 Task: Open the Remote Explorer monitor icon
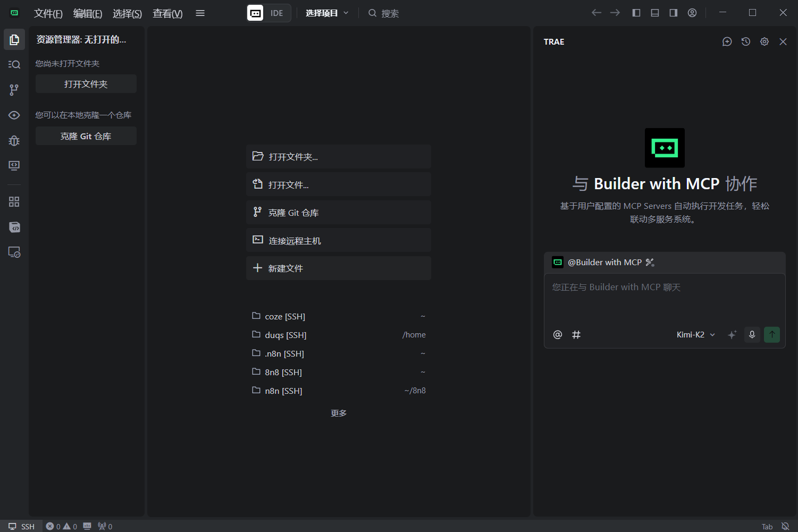coord(14,166)
